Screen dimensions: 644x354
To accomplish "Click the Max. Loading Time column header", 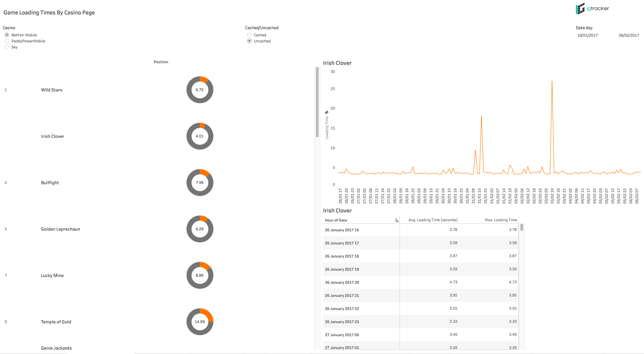I will 500,220.
